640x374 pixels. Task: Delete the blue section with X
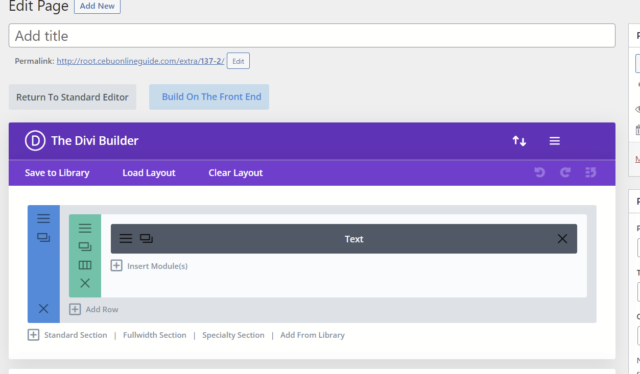[44, 309]
